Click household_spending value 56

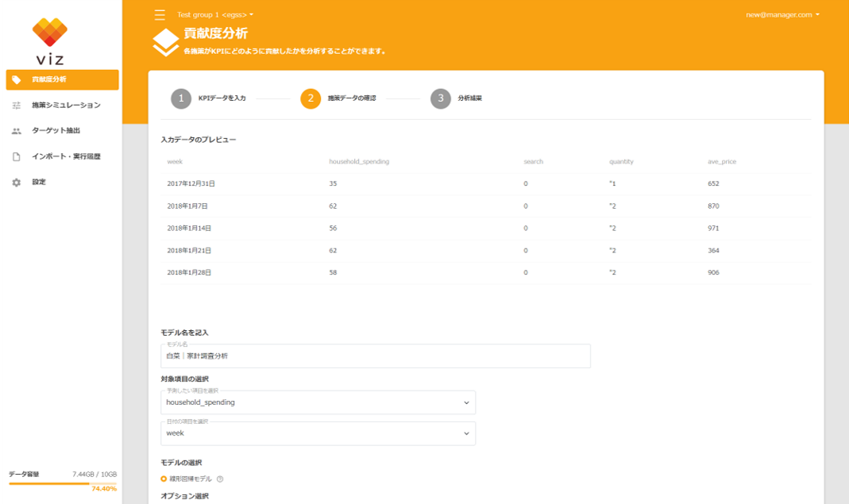(x=333, y=229)
